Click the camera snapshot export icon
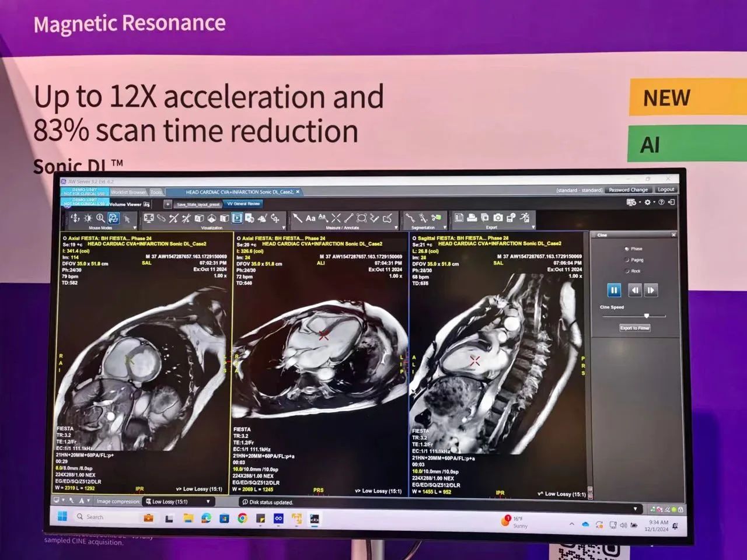 tap(498, 218)
